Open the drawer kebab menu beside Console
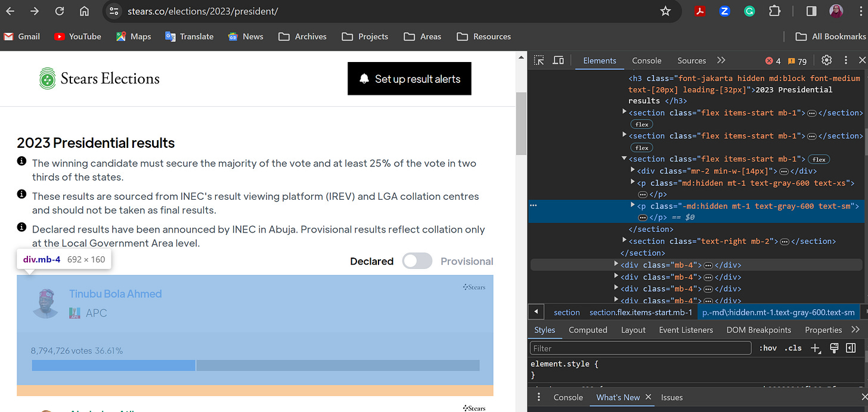This screenshot has height=412, width=868. point(539,397)
